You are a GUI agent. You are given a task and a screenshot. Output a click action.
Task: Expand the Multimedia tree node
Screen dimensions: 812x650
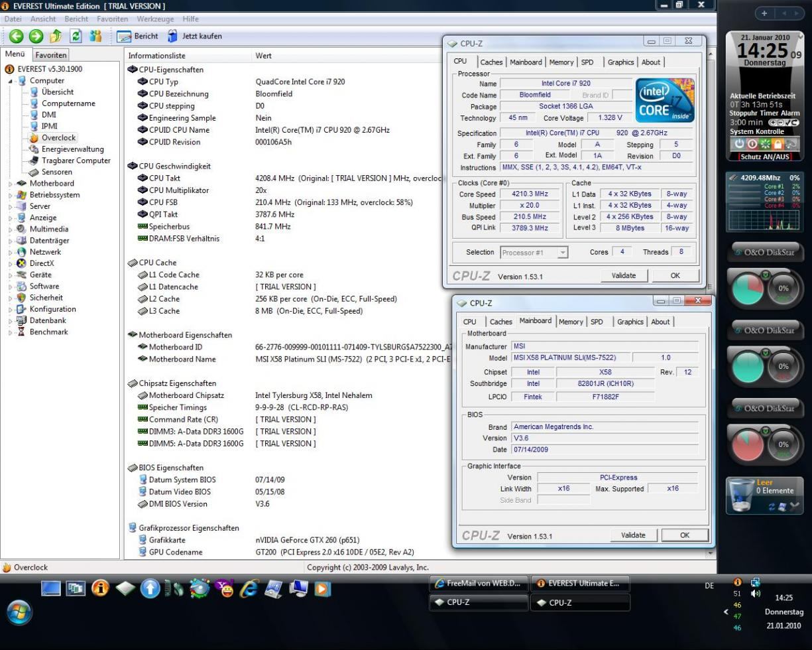(x=11, y=229)
